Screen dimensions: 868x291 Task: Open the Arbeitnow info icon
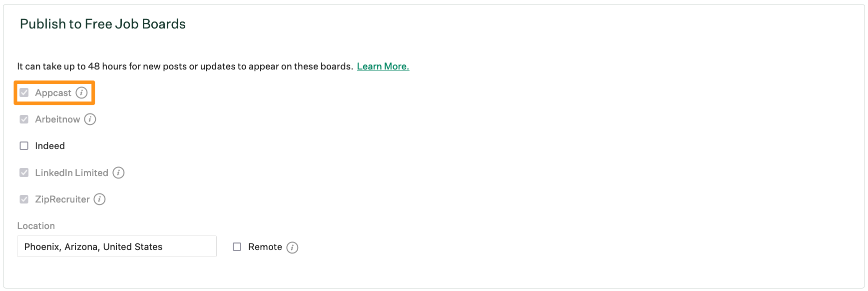[x=90, y=119]
